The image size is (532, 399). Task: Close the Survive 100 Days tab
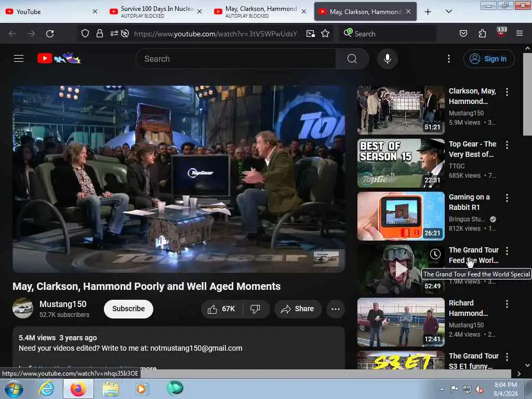[199, 11]
